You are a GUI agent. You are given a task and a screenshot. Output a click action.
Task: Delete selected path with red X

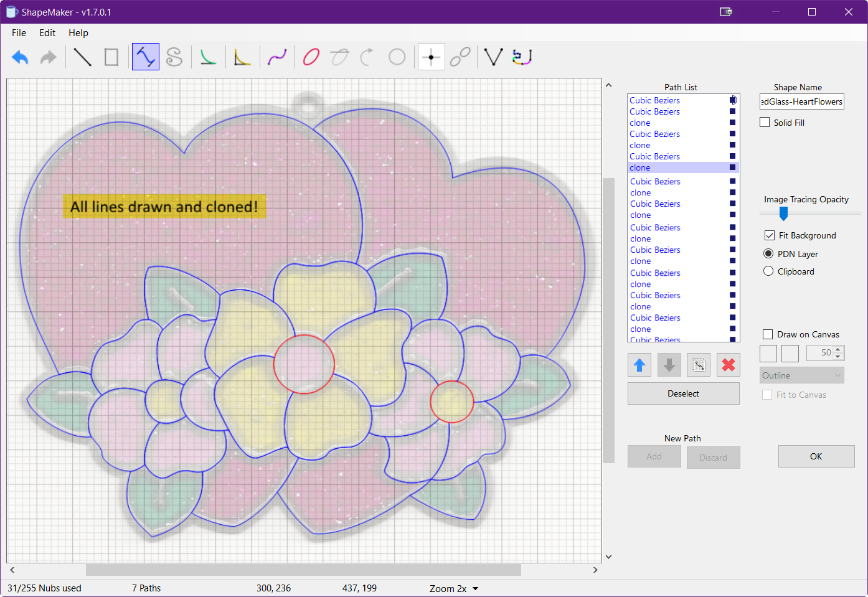729,365
